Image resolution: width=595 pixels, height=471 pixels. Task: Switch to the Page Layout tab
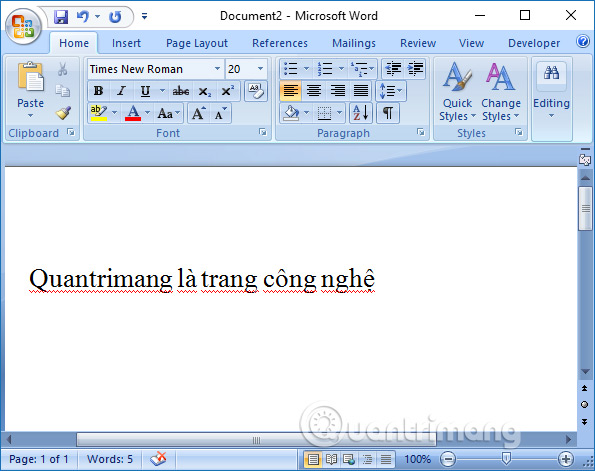point(197,43)
